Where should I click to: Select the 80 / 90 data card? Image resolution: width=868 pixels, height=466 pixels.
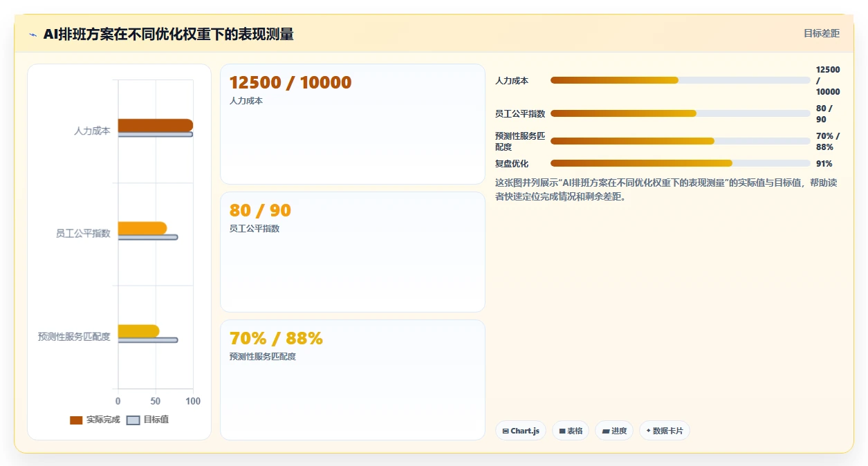353,252
